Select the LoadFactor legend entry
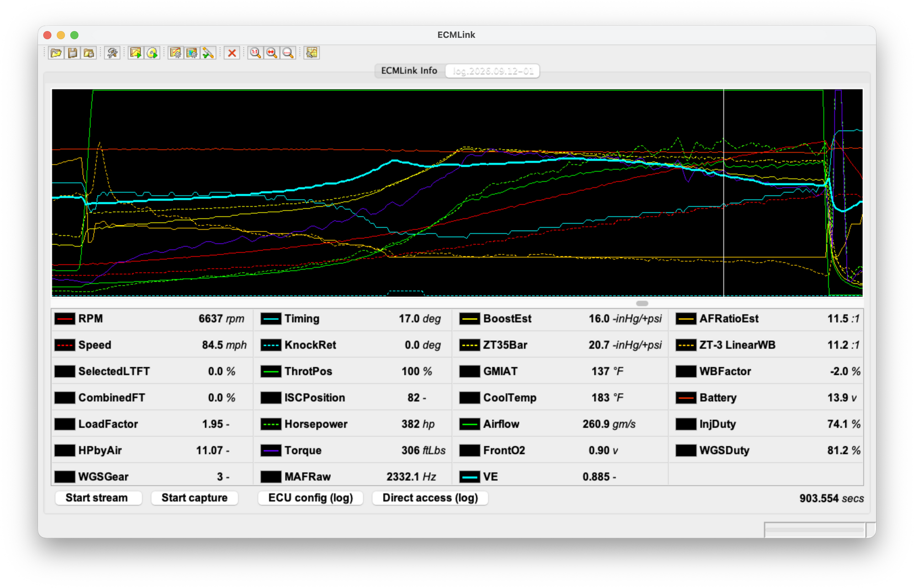914x588 pixels. tap(152, 424)
